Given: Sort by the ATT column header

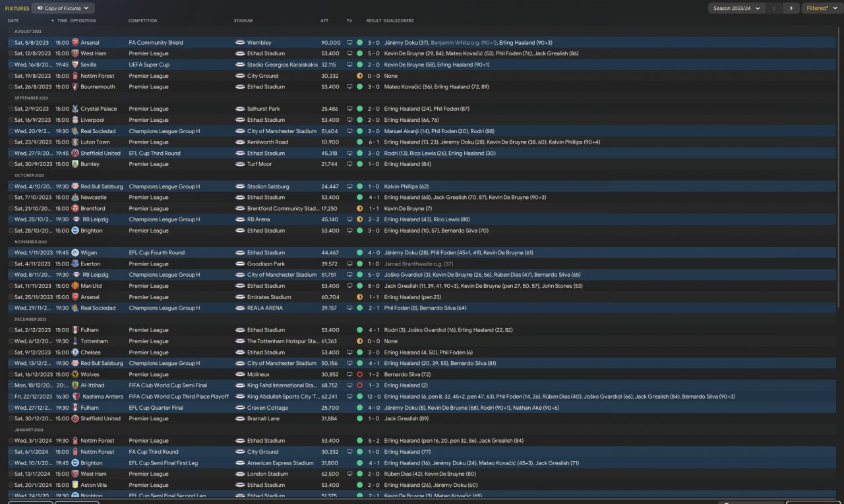Looking at the screenshot, I should tap(324, 20).
